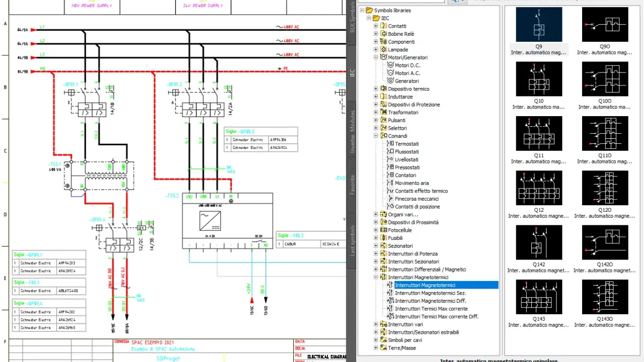Image resolution: width=644 pixels, height=362 pixels.
Task: Click the Pressostati symbol icon
Action: 391,167
